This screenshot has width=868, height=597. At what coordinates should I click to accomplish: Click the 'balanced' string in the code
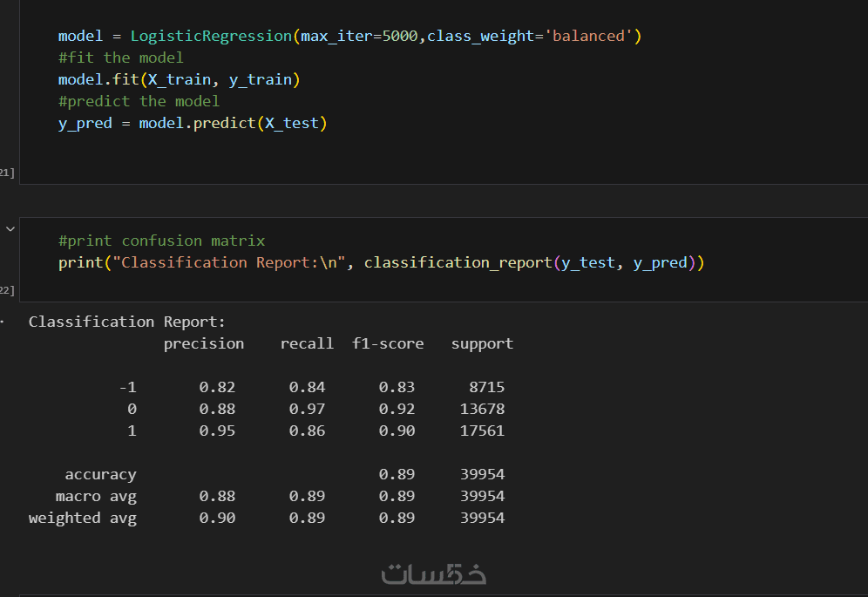[x=591, y=36]
